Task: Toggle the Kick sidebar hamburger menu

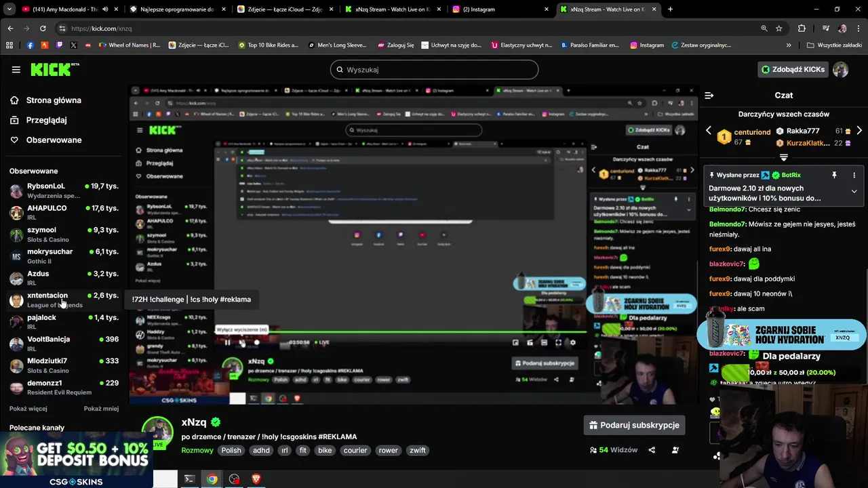Action: pyautogui.click(x=16, y=69)
